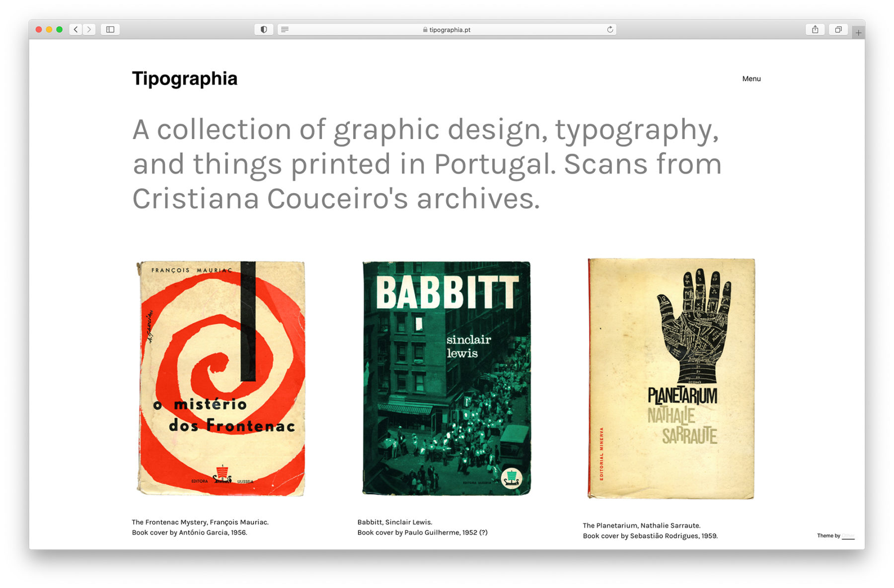Show the Safari sidebar
This screenshot has width=894, height=588.
pyautogui.click(x=110, y=29)
